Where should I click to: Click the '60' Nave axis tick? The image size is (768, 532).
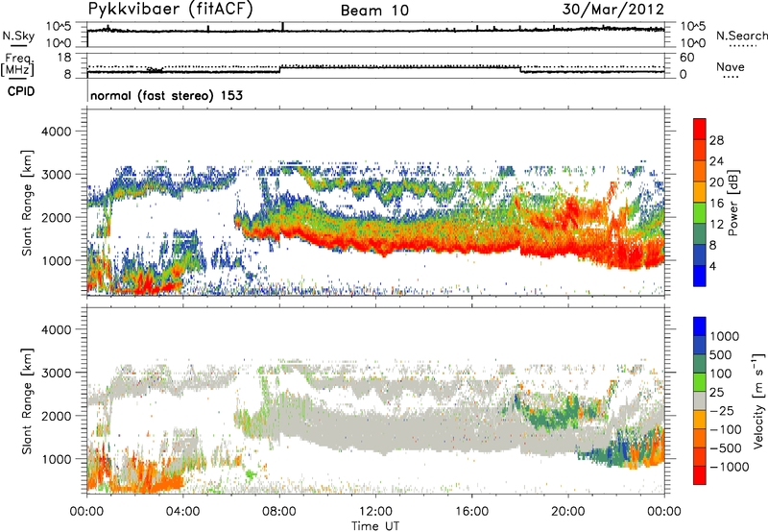686,58
